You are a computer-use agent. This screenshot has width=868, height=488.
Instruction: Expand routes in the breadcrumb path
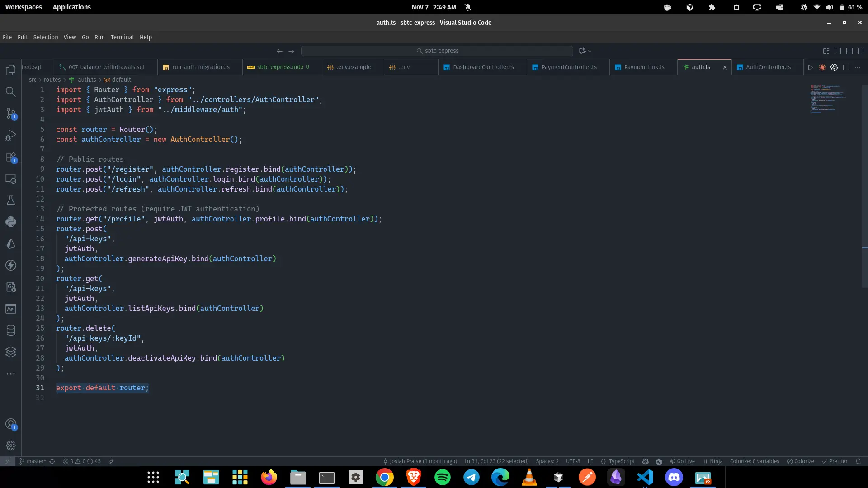click(x=51, y=80)
